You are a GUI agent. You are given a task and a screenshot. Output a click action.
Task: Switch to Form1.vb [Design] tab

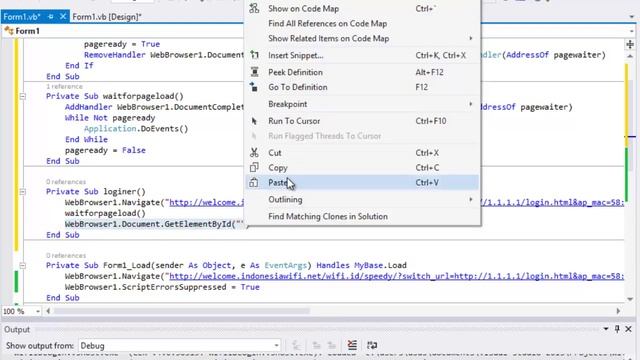(x=107, y=17)
